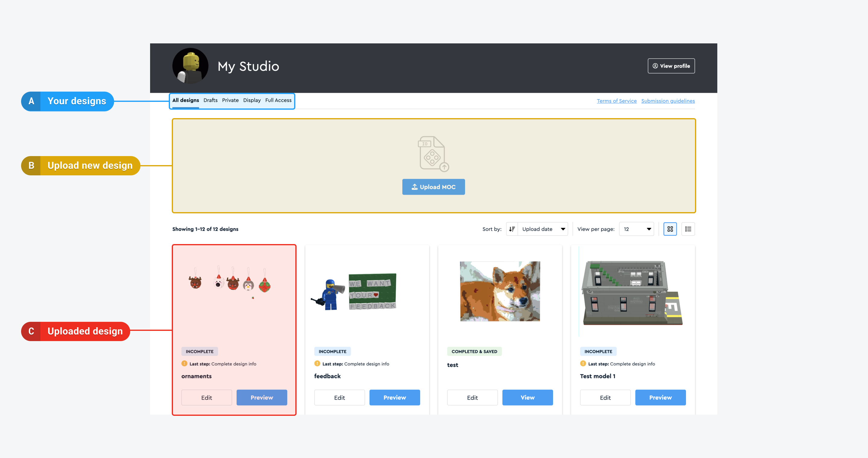Open the ornaments thumbnail image

230,282
